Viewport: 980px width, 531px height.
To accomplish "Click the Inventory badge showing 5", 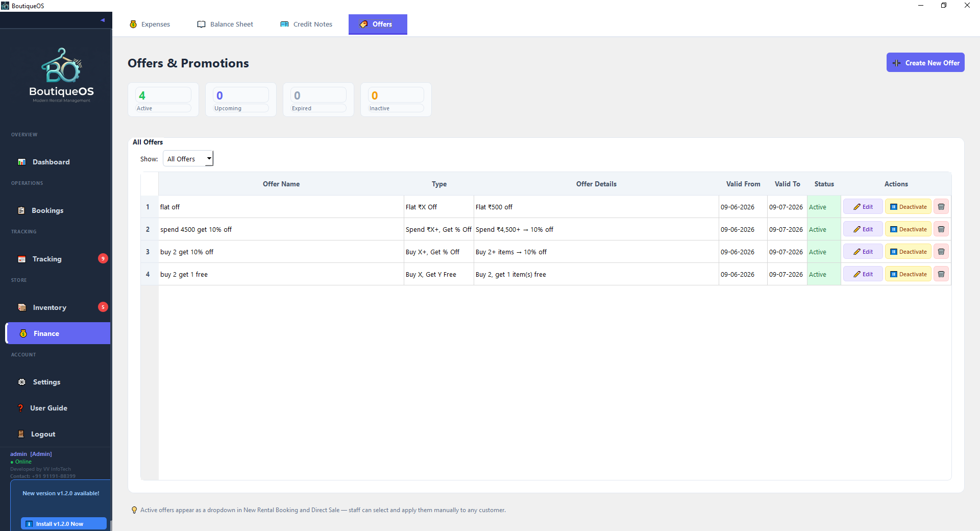I will click(103, 307).
